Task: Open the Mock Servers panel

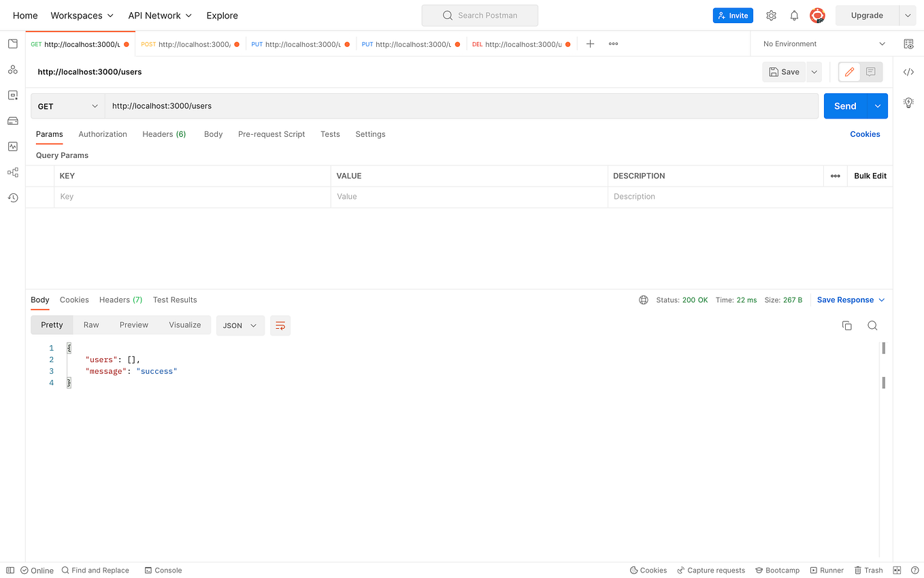Action: (12, 121)
